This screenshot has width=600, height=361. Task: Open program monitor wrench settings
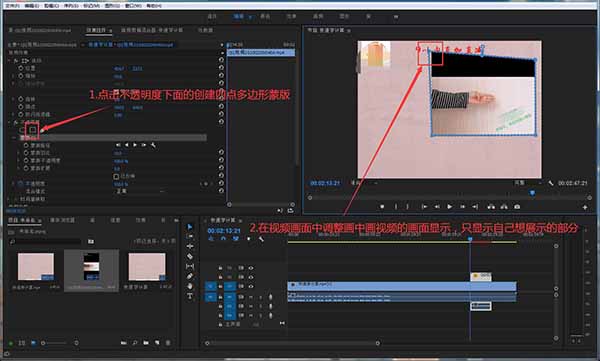(551, 183)
